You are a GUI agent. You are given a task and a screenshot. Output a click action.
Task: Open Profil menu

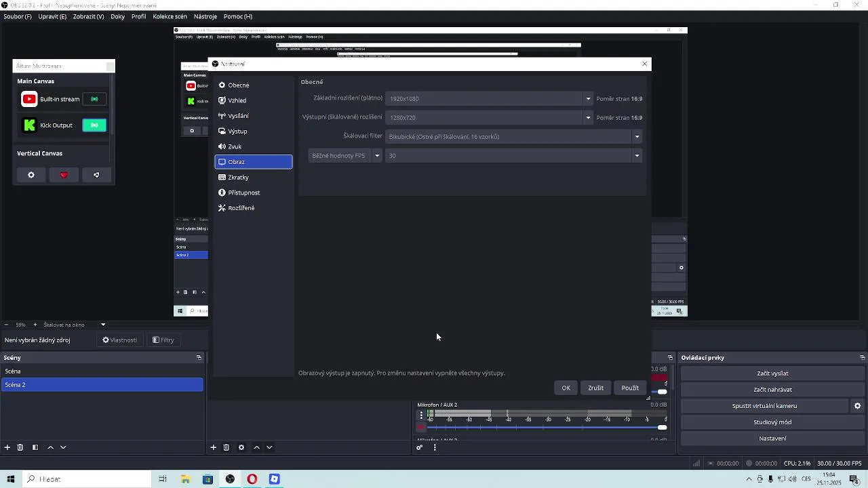click(x=139, y=16)
